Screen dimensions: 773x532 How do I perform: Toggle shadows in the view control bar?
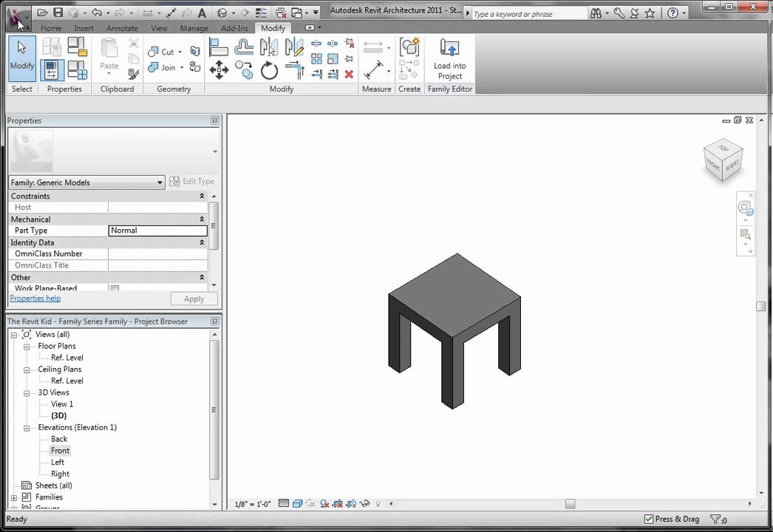tap(310, 503)
